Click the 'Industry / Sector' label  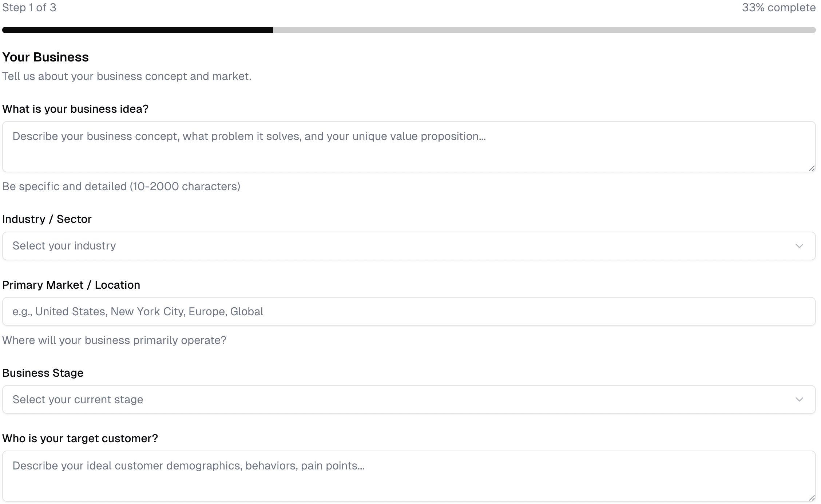click(x=47, y=219)
